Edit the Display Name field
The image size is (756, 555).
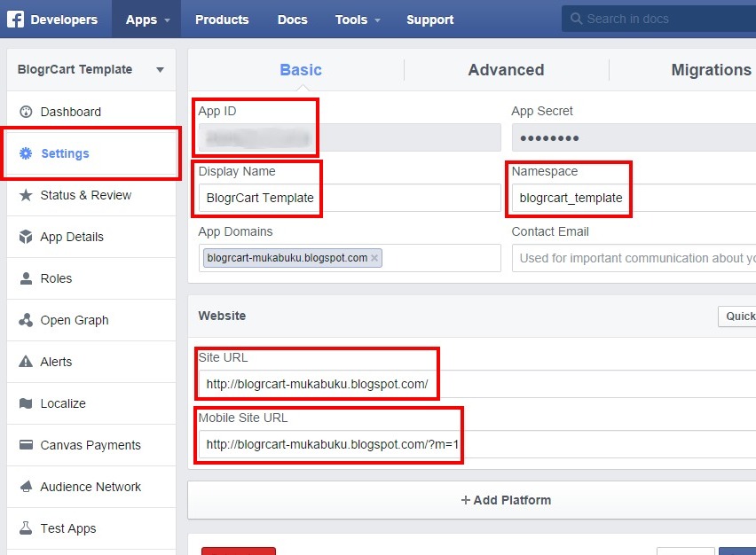(x=350, y=198)
